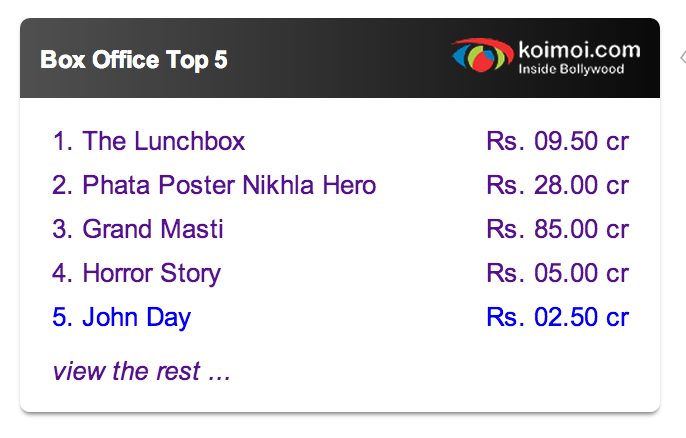Click the Rs. 05.00 cr figure

tap(557, 273)
